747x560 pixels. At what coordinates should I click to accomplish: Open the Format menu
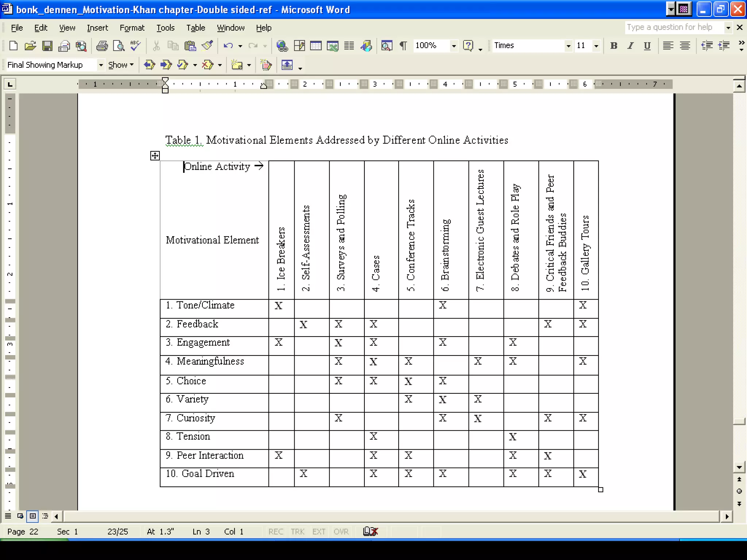[132, 28]
